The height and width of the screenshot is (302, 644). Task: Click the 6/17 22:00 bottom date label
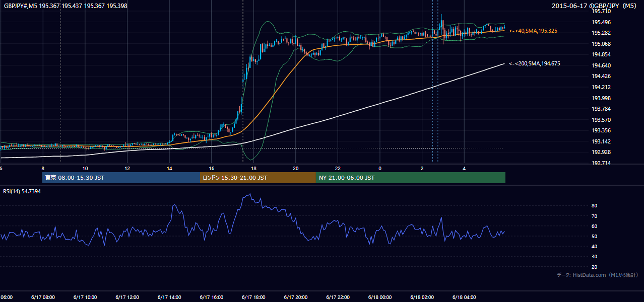(x=338, y=297)
